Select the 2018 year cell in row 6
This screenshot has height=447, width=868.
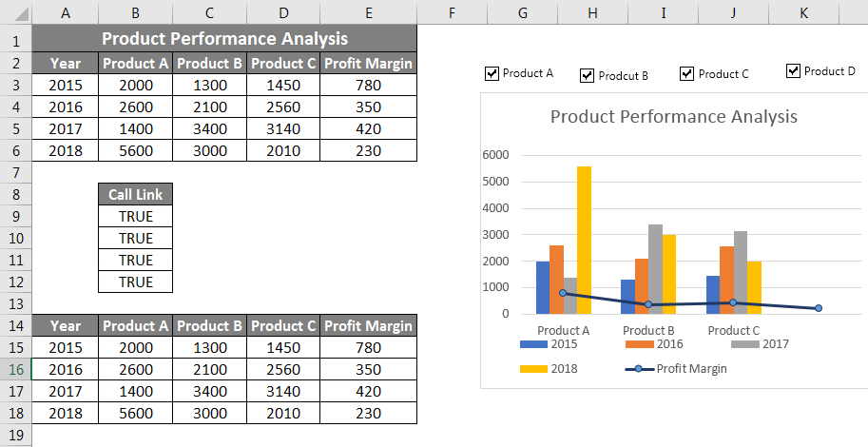66,150
